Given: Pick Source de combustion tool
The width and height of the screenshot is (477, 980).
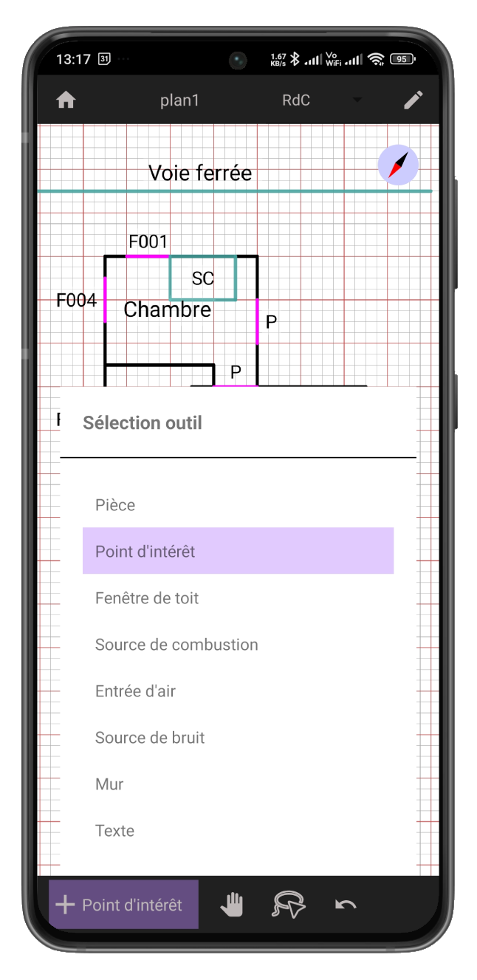Looking at the screenshot, I should 176,645.
